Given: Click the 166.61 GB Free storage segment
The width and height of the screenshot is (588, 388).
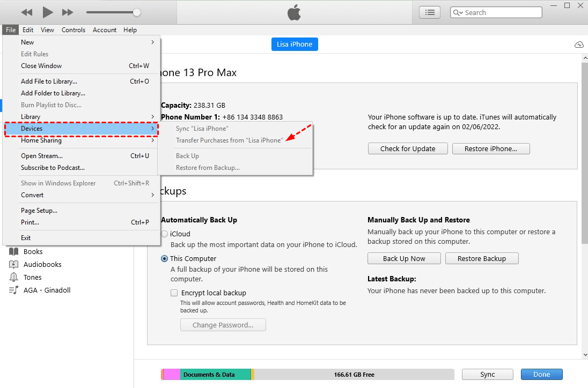Looking at the screenshot, I should click(354, 375).
